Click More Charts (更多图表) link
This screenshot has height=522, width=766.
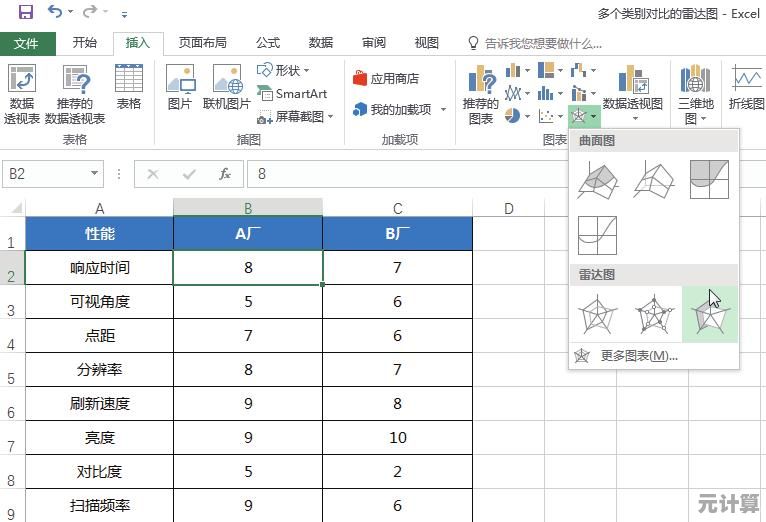[x=638, y=355]
